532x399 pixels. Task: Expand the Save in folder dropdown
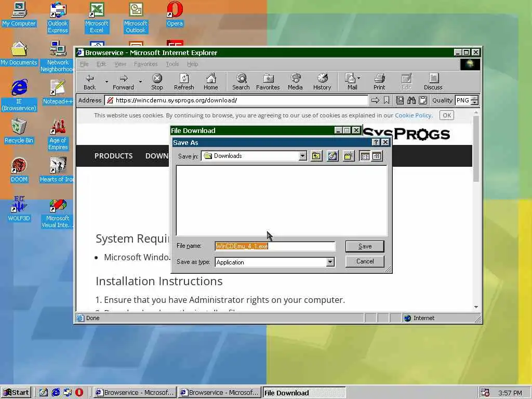pos(303,156)
